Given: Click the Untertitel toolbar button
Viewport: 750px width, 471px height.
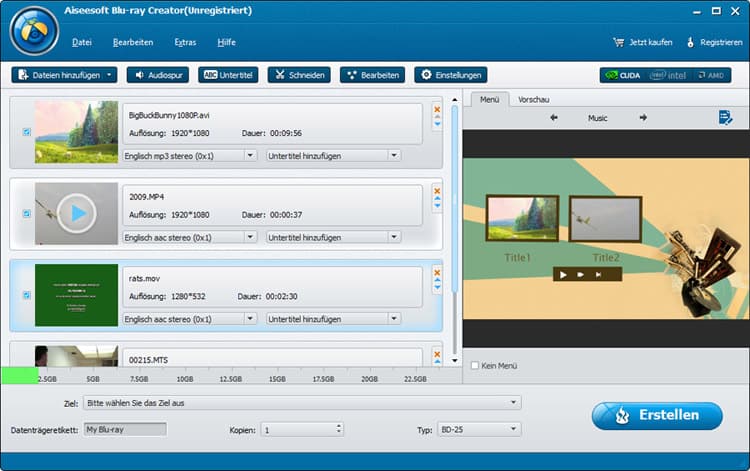Looking at the screenshot, I should click(228, 75).
